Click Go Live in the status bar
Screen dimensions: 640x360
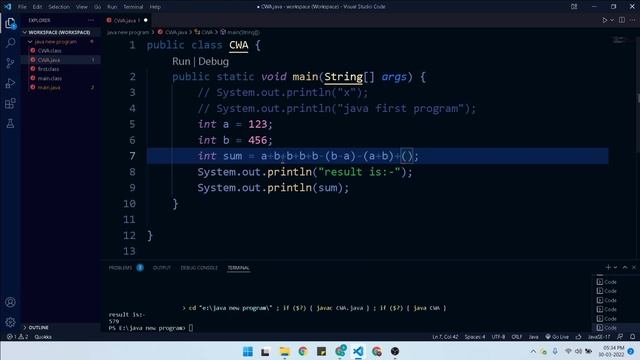pyautogui.click(x=557, y=337)
